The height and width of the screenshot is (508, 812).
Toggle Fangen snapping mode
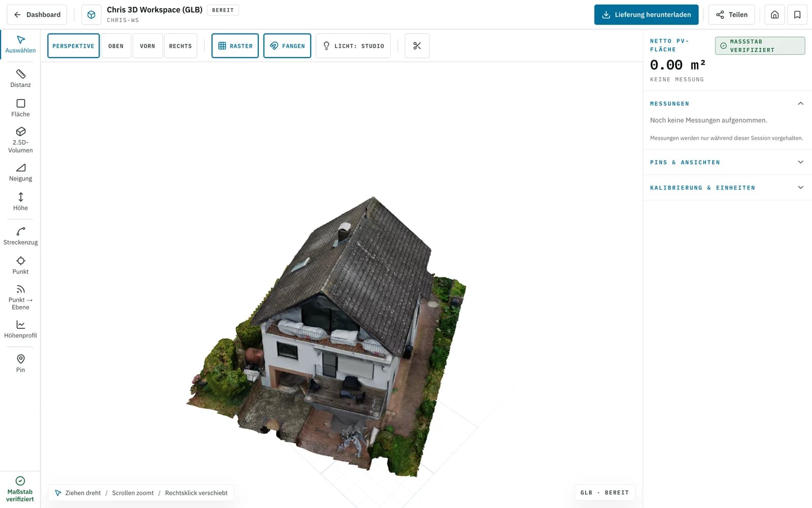[x=287, y=46]
